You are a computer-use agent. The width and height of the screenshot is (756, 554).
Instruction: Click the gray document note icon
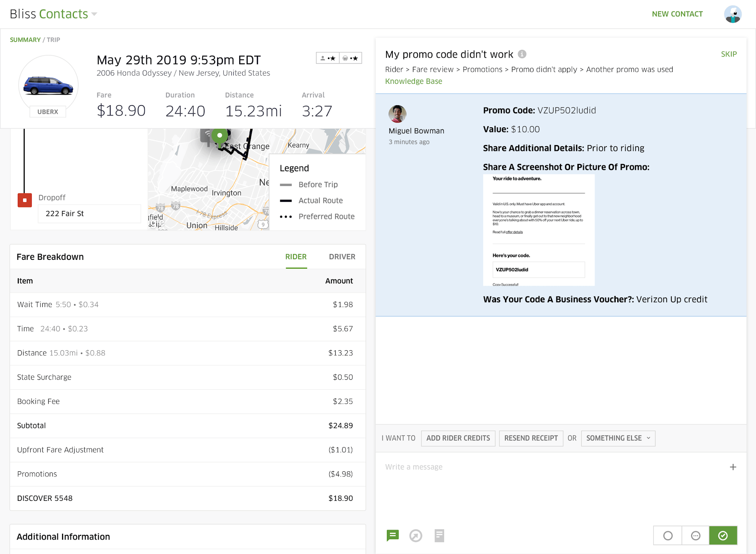(439, 536)
